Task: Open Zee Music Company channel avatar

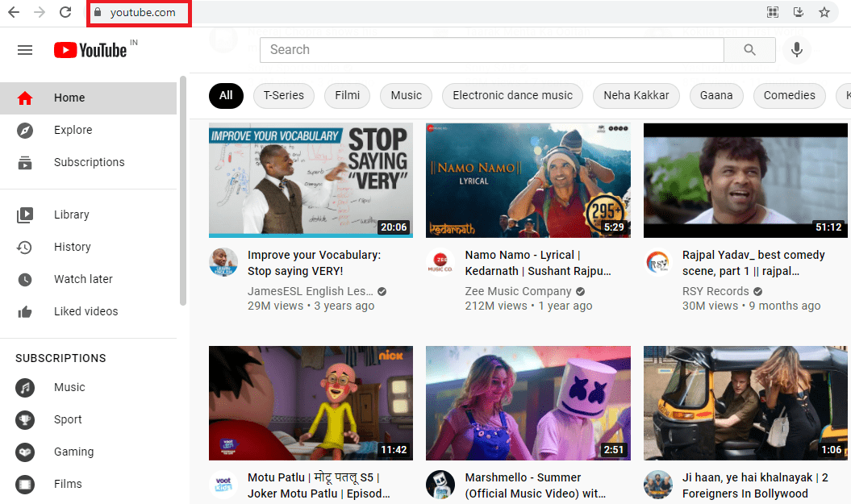Action: pyautogui.click(x=440, y=263)
